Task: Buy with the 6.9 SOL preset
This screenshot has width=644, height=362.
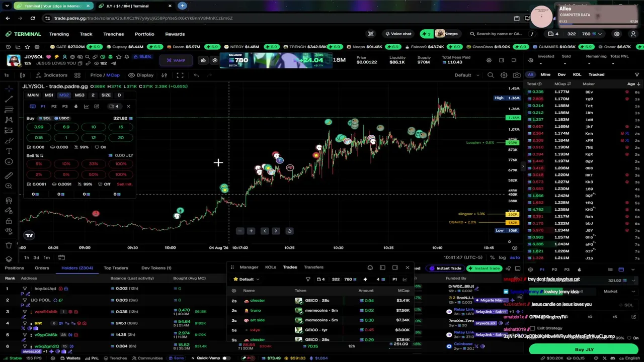Action: pos(66,127)
